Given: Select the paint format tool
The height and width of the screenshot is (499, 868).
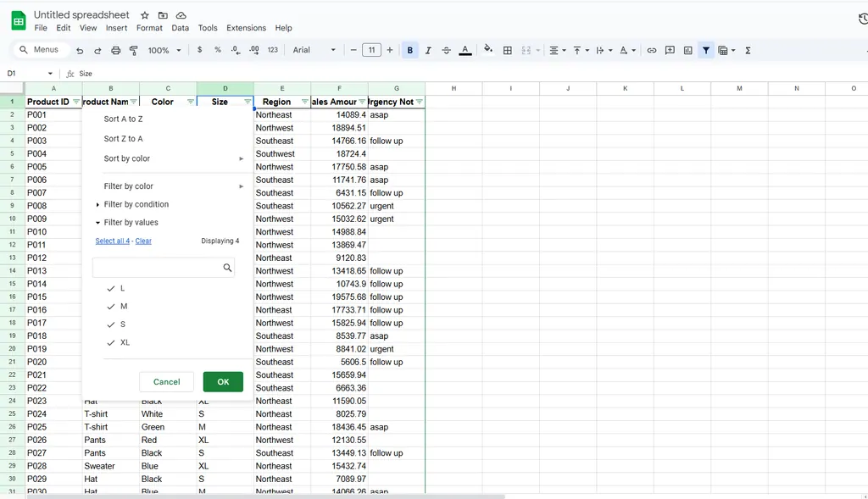Looking at the screenshot, I should tap(133, 51).
